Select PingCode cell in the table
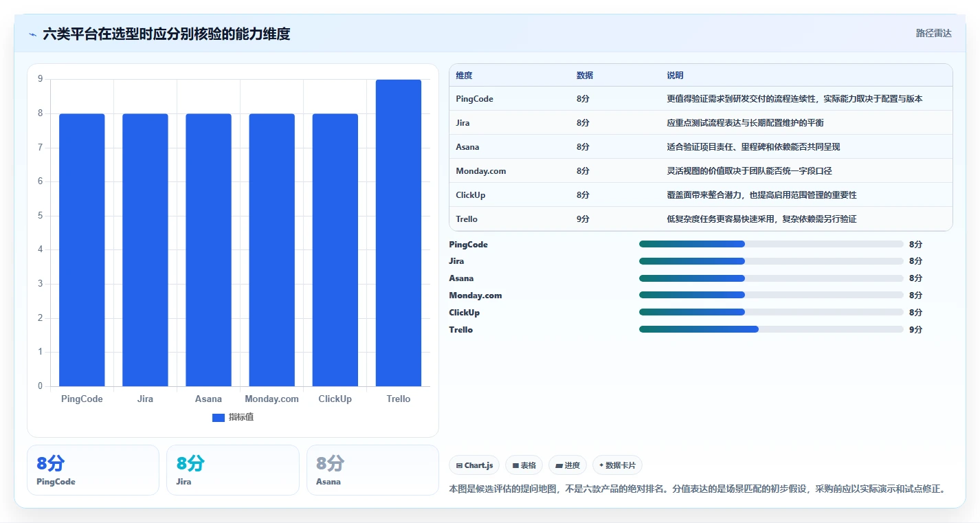Viewport: 980px width, 523px height. click(x=474, y=99)
